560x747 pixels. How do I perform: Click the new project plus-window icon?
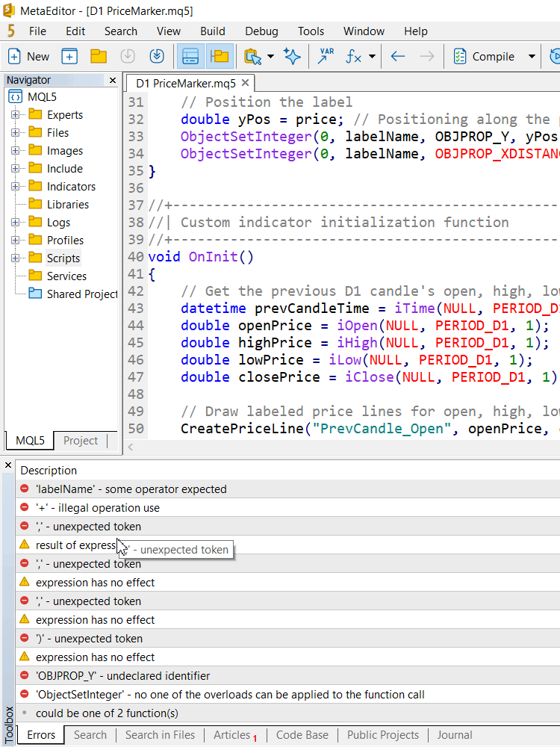[69, 56]
